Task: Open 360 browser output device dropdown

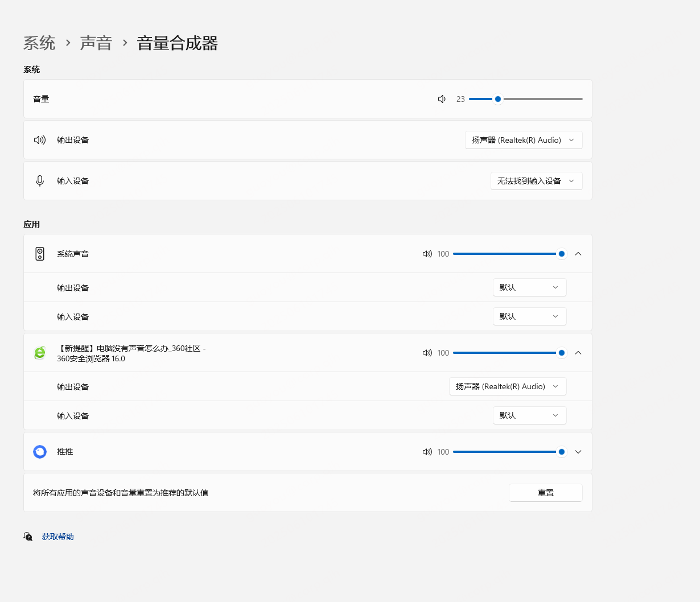Action: pos(507,386)
